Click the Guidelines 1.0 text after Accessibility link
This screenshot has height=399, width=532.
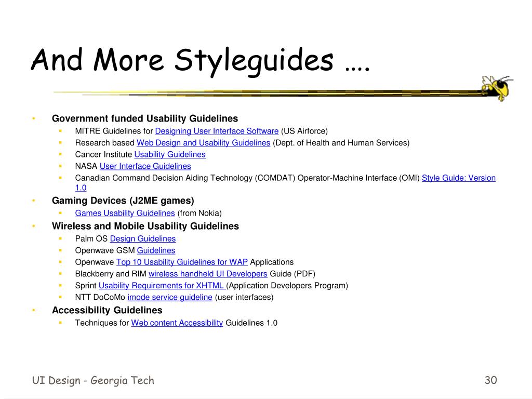pyautogui.click(x=251, y=323)
